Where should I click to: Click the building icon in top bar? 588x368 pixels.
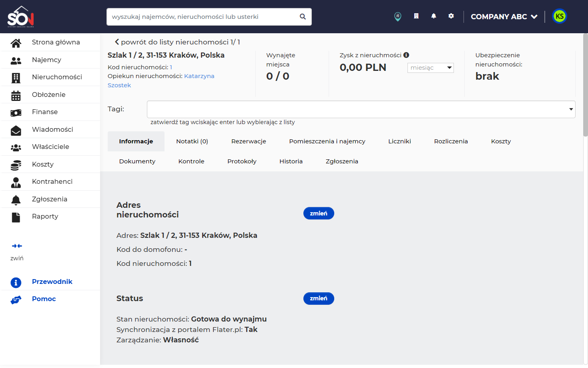[416, 16]
